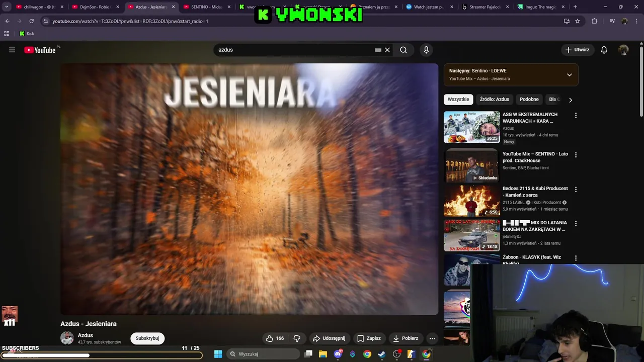Open the browser extensions puzzle icon

point(595,21)
